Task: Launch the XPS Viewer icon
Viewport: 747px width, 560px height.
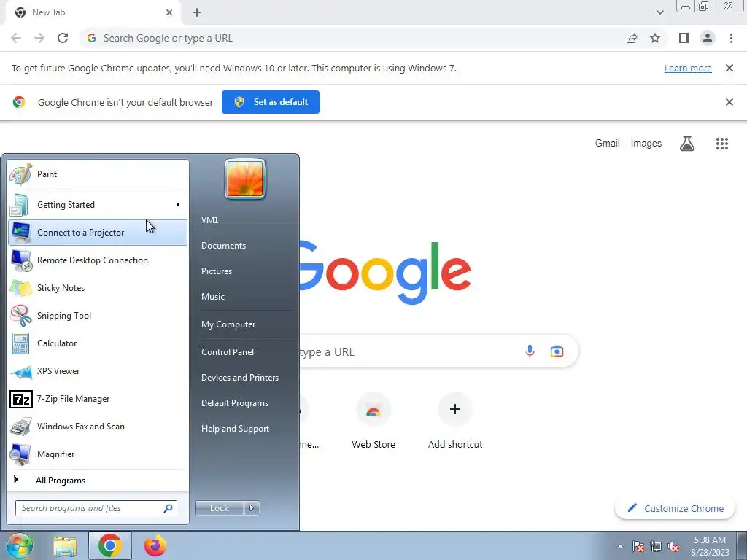Action: coord(20,371)
